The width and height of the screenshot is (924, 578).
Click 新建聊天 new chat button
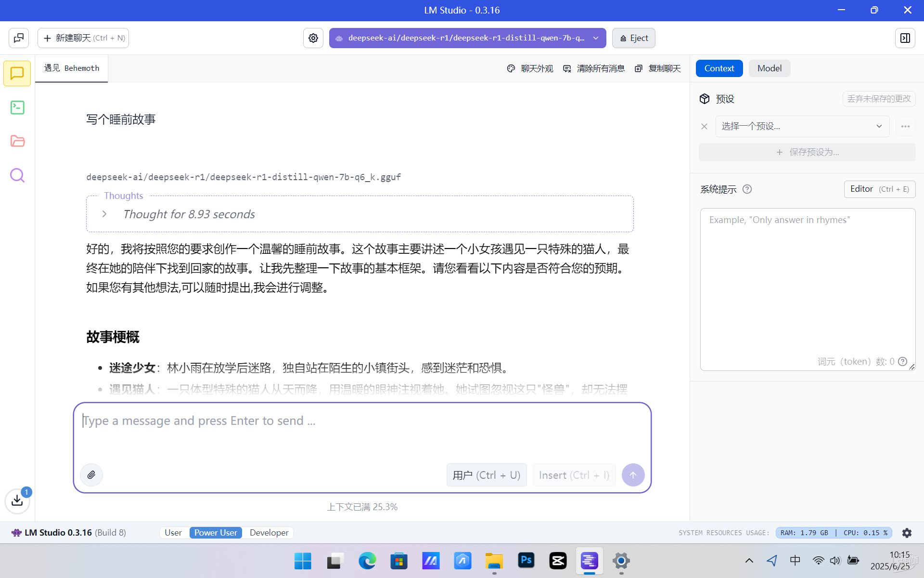83,38
